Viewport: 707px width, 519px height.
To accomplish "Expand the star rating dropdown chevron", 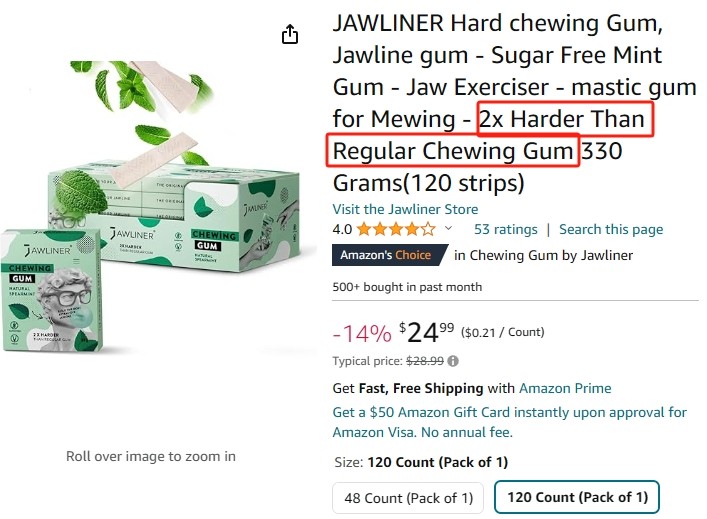I will coord(448,228).
